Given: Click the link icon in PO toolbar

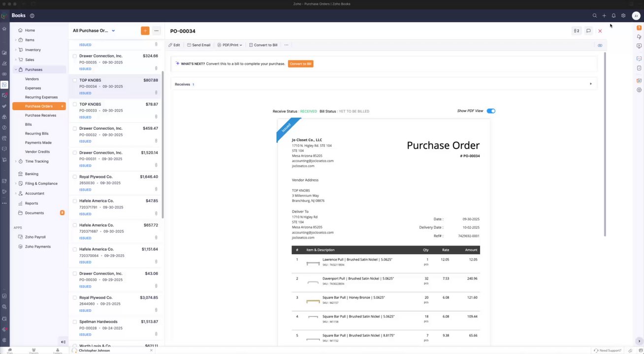Looking at the screenshot, I should pos(600,45).
